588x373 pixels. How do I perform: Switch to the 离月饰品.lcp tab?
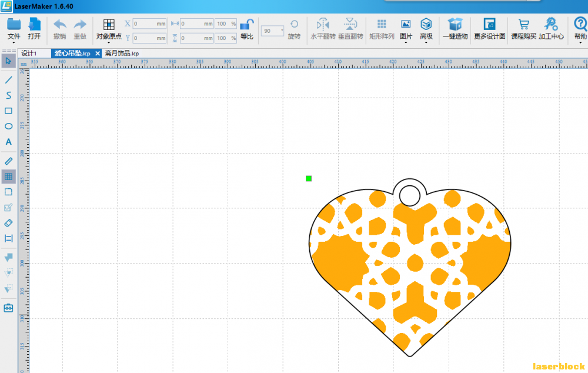click(x=122, y=53)
